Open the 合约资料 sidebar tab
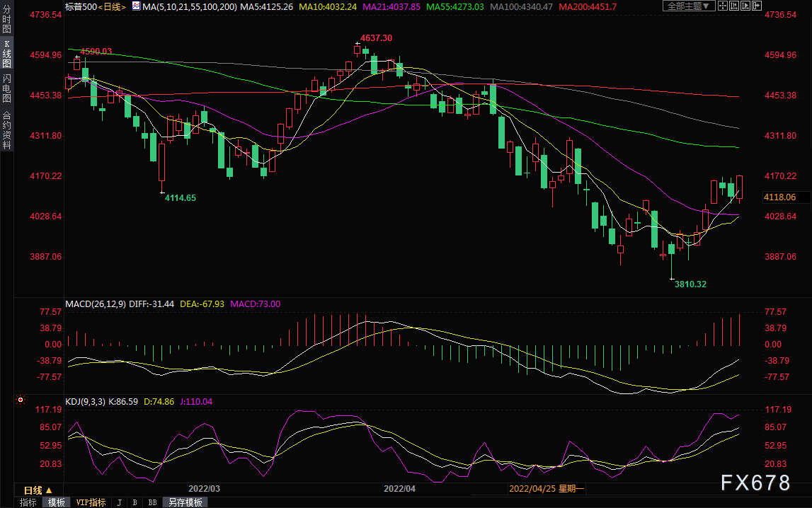The height and width of the screenshot is (508, 812). pyautogui.click(x=7, y=130)
